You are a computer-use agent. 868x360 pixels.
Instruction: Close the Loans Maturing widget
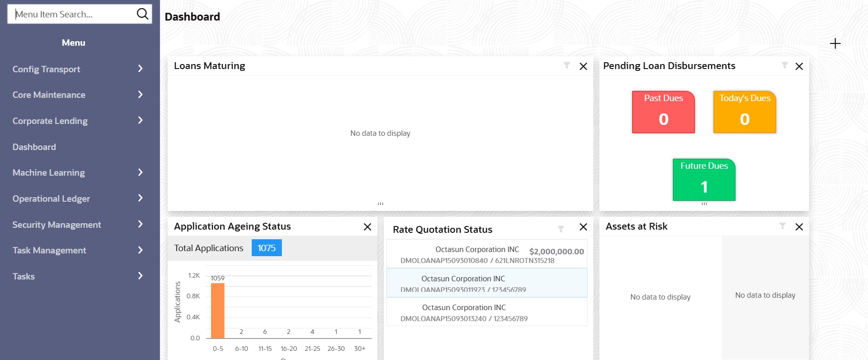coord(583,66)
